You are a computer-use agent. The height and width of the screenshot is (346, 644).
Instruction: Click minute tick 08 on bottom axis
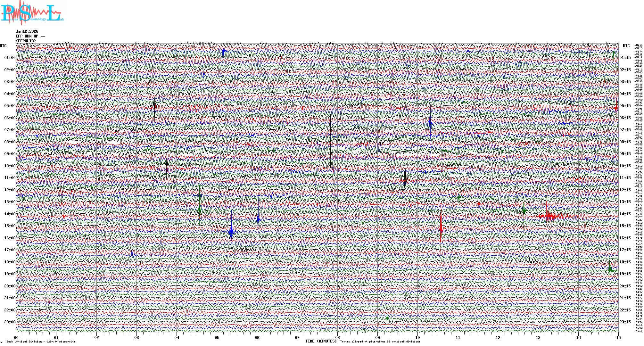337,338
